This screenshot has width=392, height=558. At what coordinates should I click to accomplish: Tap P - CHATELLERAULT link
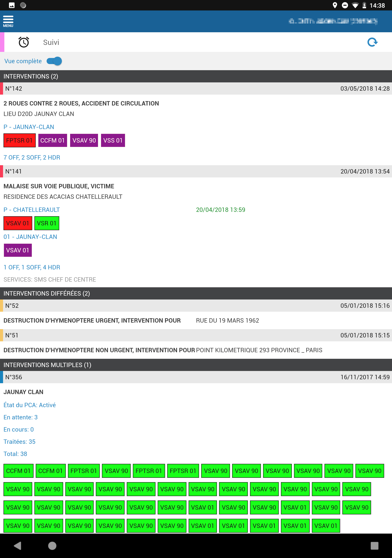(32, 210)
